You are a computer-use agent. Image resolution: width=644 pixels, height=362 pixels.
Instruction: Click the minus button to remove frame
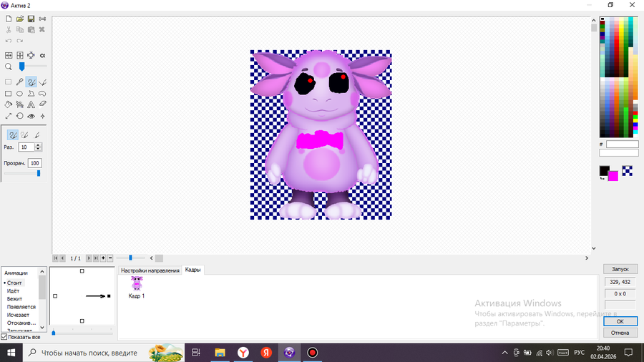[x=110, y=258]
